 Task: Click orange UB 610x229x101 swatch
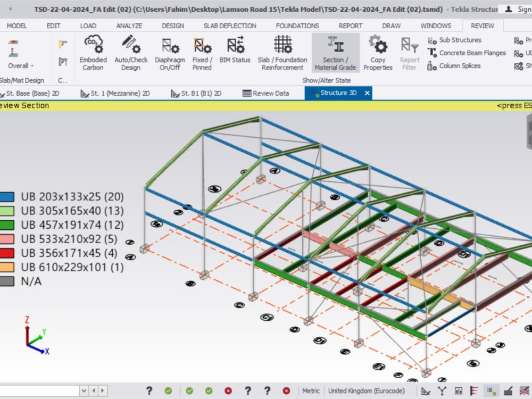pyautogui.click(x=7, y=268)
